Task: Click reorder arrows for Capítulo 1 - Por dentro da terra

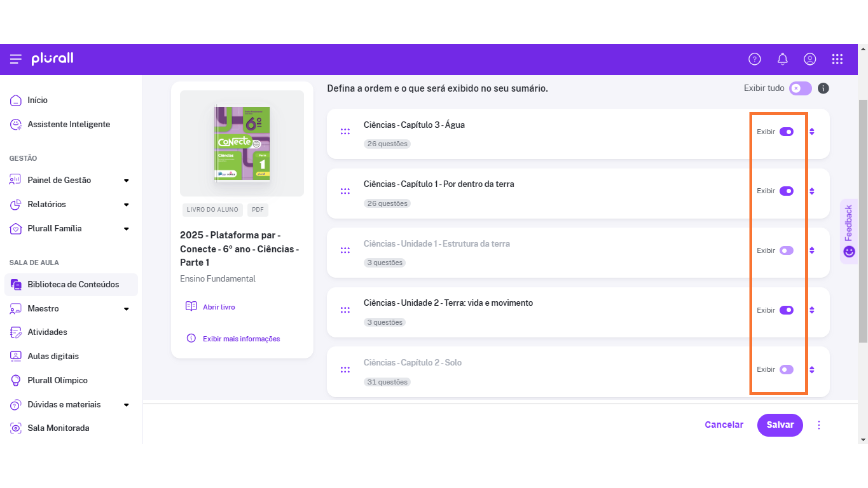Action: [x=812, y=191]
